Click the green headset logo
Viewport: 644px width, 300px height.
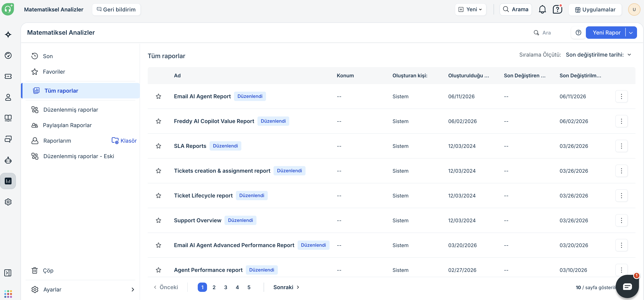click(x=8, y=9)
